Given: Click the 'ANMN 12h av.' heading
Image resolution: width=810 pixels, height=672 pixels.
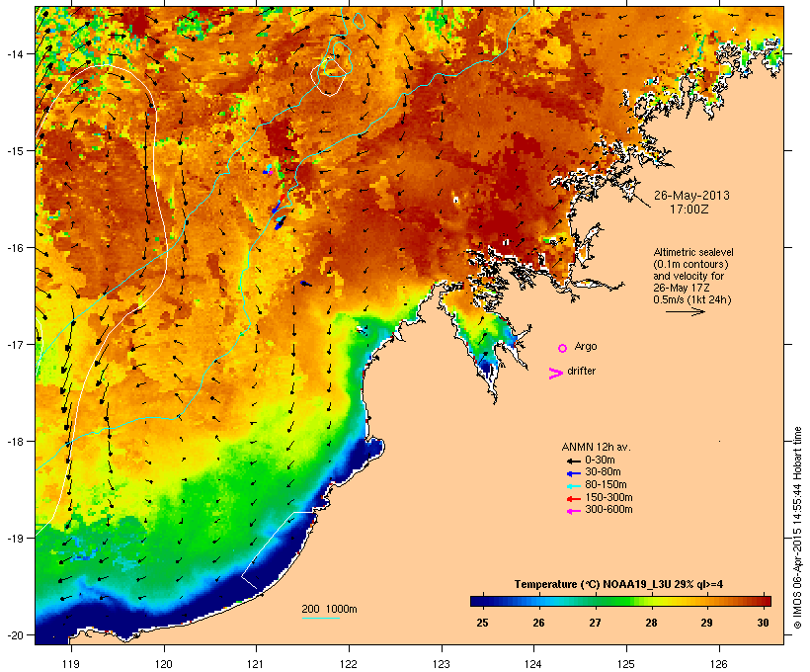Looking at the screenshot, I should pos(596,447).
